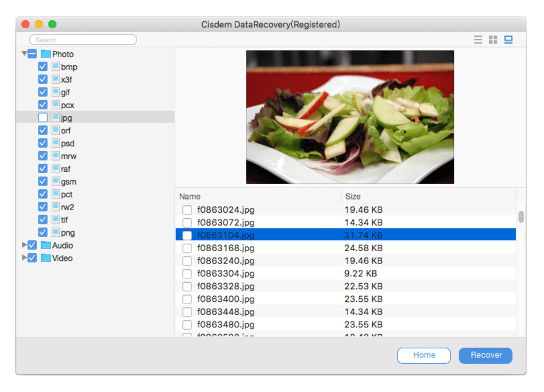
Task: Check the box for f0863304.jpg
Action: coord(187,274)
